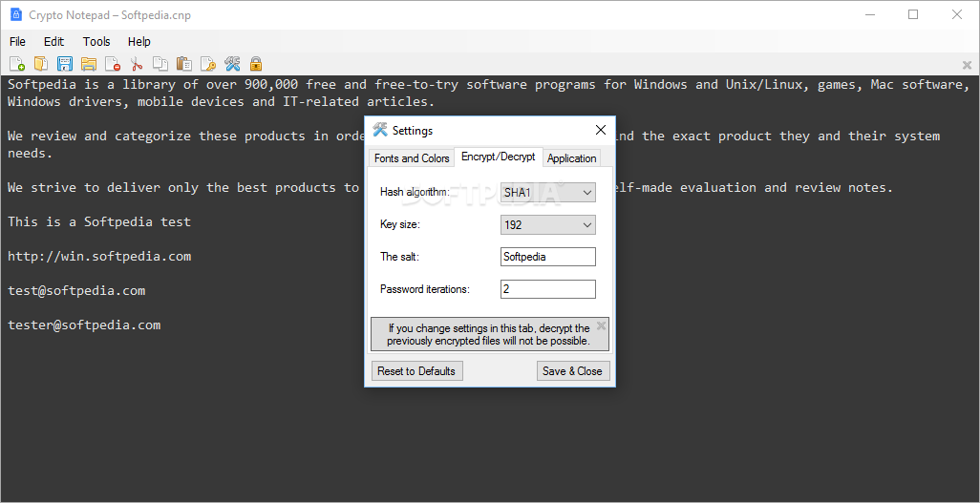Click the http://win.softpedia.com line in editor
Screen dimensions: 980x503
pos(99,256)
